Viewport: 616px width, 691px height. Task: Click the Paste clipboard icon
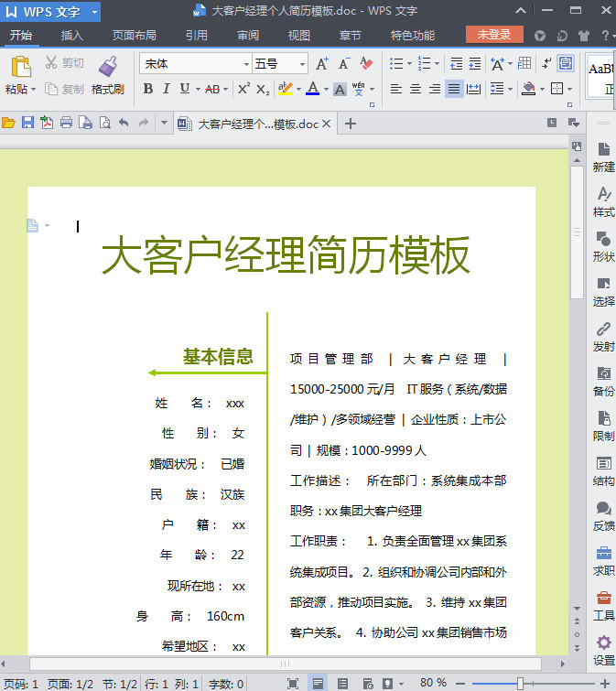pos(20,67)
